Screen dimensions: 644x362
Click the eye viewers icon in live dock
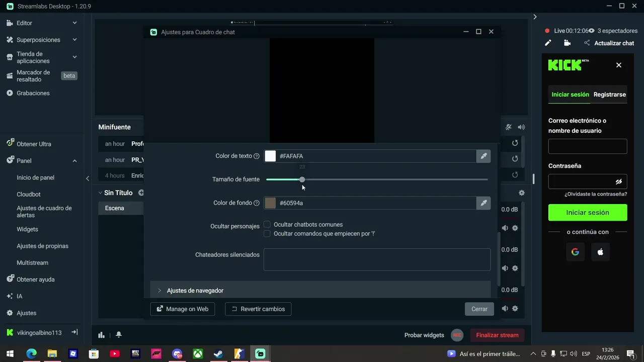592,31
